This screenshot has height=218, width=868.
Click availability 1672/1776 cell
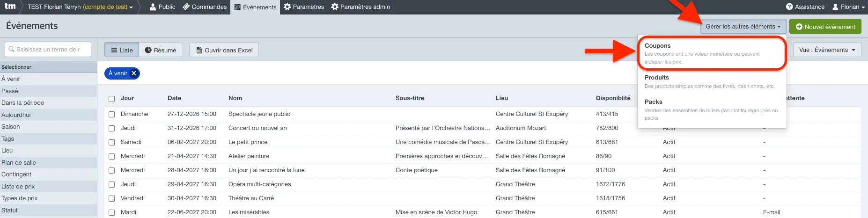(x=611, y=184)
